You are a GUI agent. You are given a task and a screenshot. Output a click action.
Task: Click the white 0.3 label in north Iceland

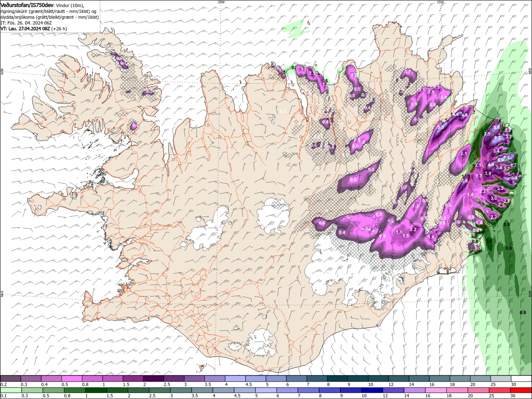tap(283, 111)
